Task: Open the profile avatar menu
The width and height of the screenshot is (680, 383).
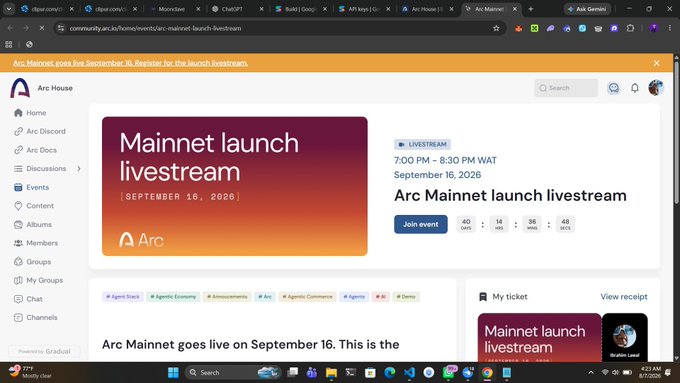Action: click(656, 88)
